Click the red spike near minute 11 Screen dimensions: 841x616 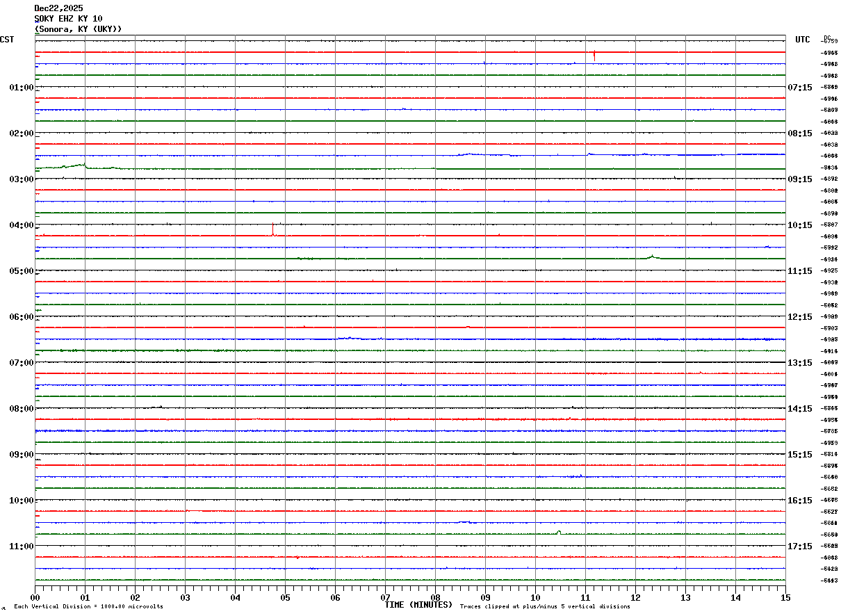pyautogui.click(x=594, y=54)
